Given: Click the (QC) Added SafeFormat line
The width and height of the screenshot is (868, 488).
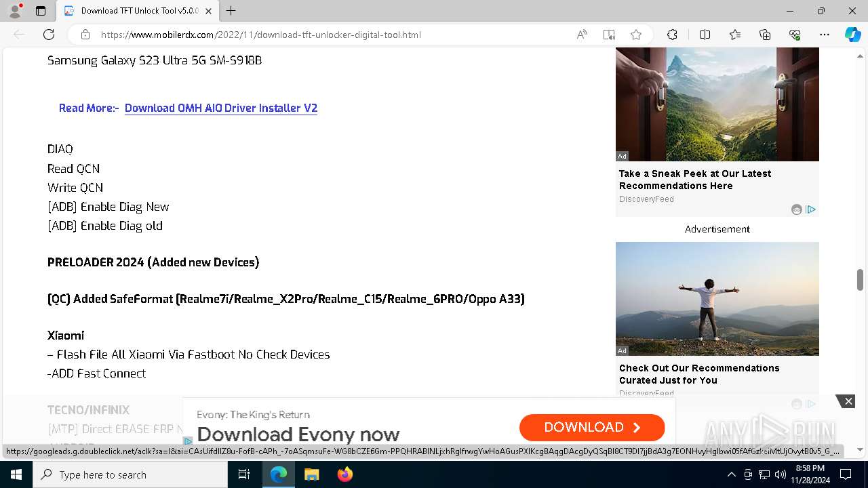Looking at the screenshot, I should pyautogui.click(x=286, y=299).
